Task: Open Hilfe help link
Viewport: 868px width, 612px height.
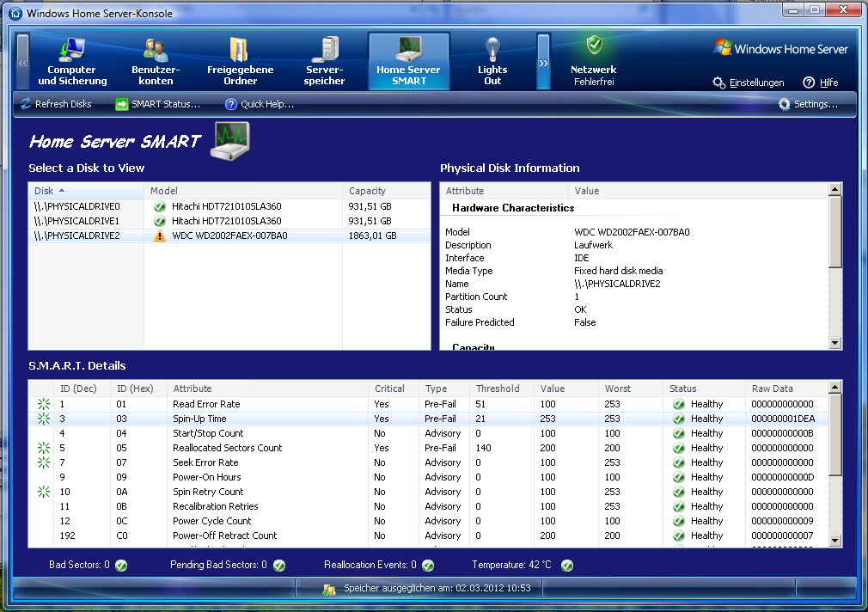Action: [x=821, y=83]
